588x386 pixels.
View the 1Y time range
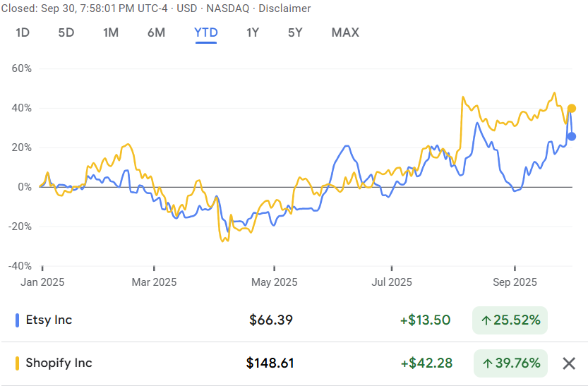tap(253, 32)
